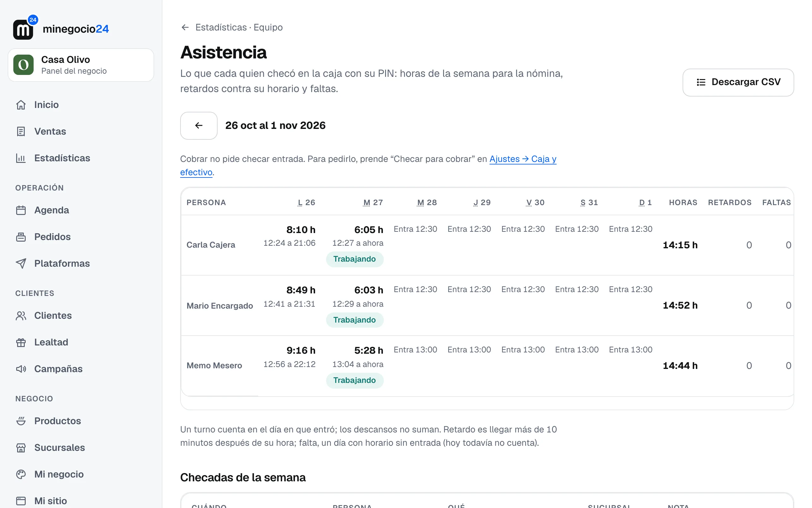The image size is (812, 508).
Task: Open the Casa Olivo business panel
Action: (x=81, y=65)
